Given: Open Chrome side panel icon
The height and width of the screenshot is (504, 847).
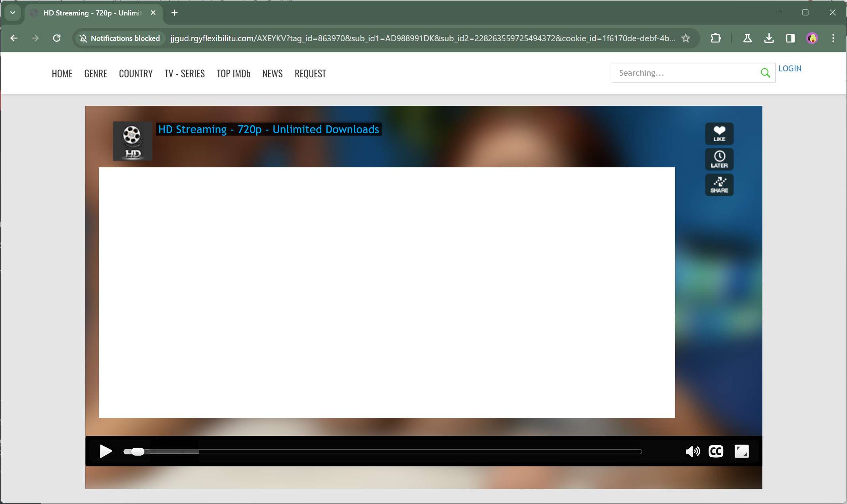Looking at the screenshot, I should point(790,38).
